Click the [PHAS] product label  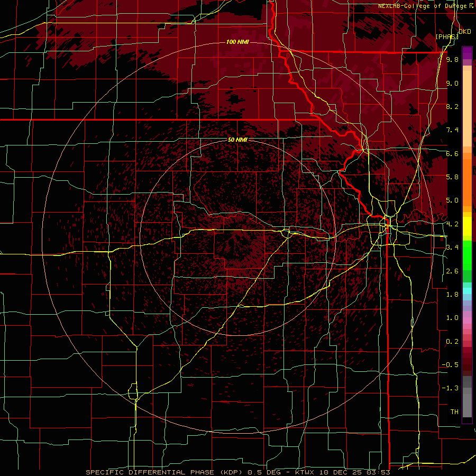click(x=447, y=36)
